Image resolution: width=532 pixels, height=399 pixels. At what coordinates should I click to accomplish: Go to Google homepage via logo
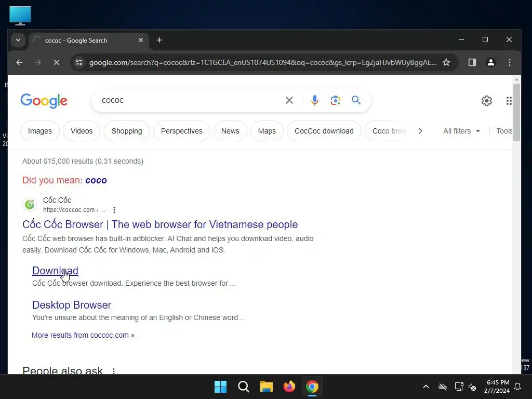[44, 101]
